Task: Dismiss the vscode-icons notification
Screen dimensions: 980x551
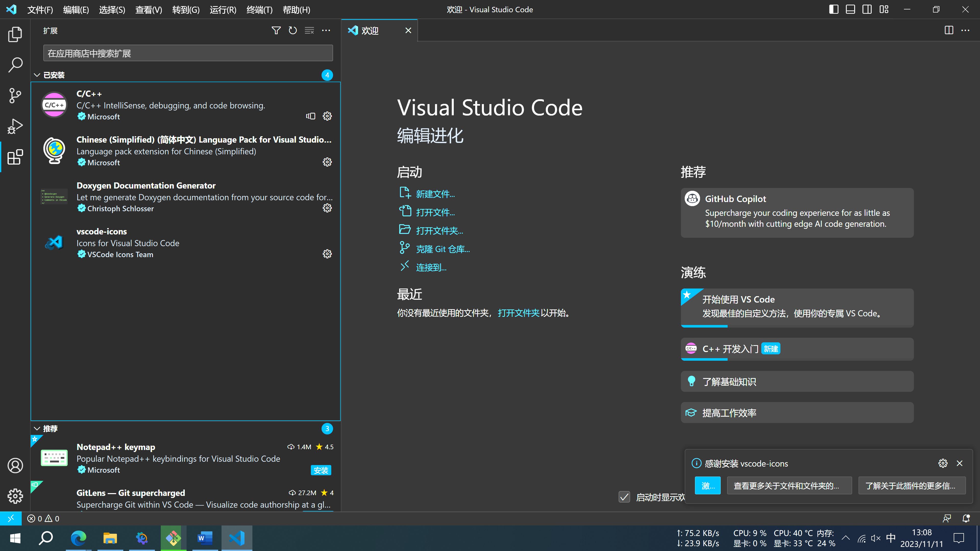Action: click(x=960, y=463)
